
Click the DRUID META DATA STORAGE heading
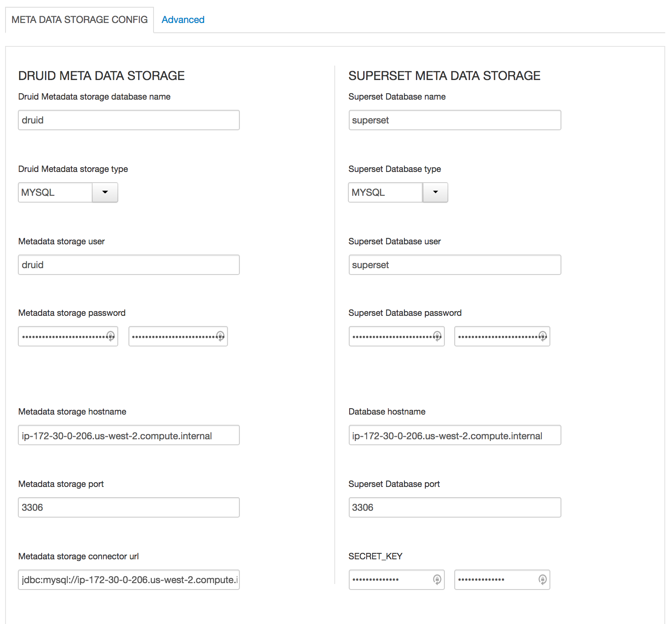tap(101, 76)
